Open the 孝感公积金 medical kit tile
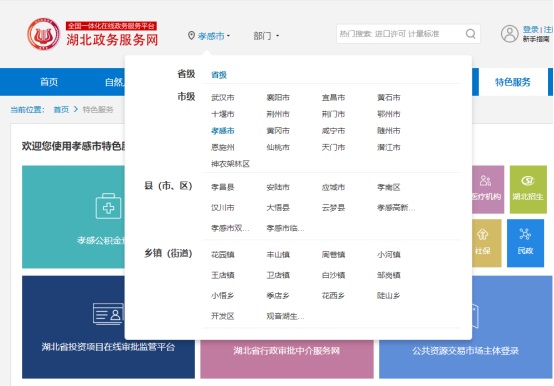 click(x=73, y=217)
